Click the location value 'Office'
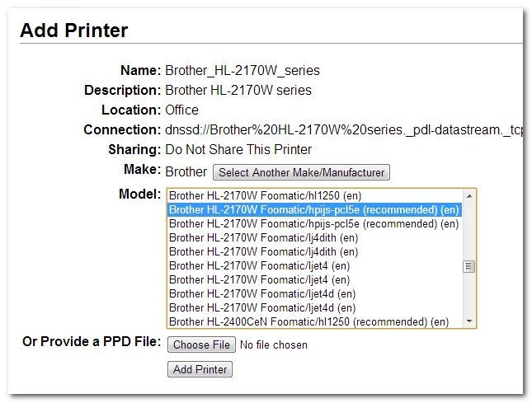 [181, 110]
